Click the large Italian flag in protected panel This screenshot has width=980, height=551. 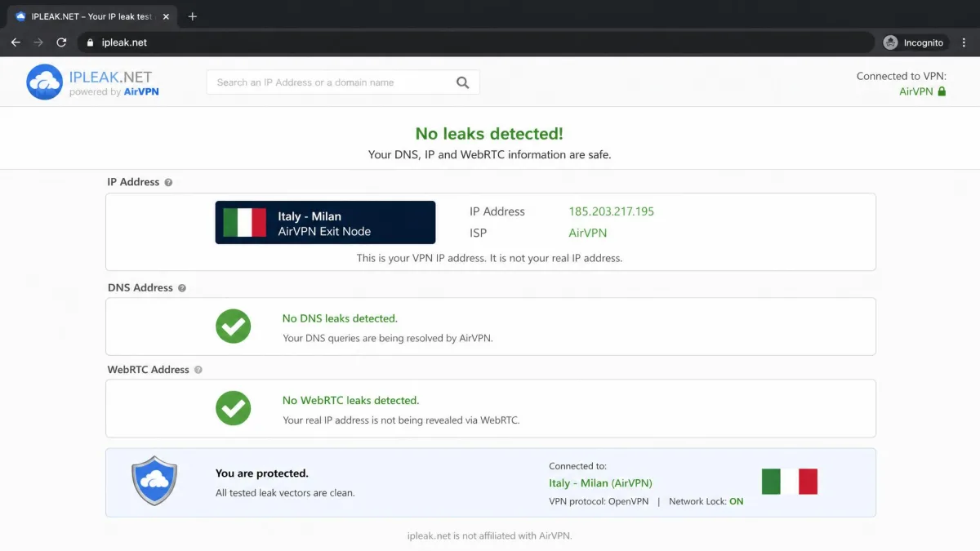(790, 482)
